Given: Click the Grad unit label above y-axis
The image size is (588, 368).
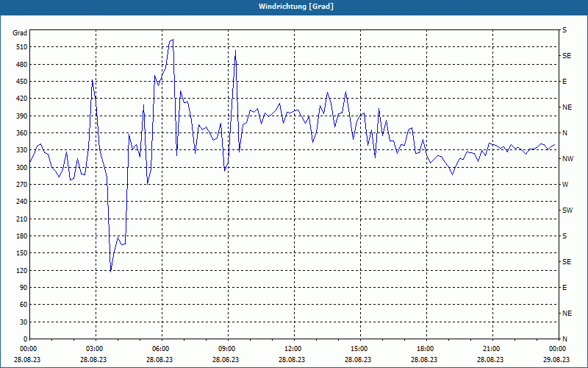Looking at the screenshot, I should pyautogui.click(x=20, y=33).
